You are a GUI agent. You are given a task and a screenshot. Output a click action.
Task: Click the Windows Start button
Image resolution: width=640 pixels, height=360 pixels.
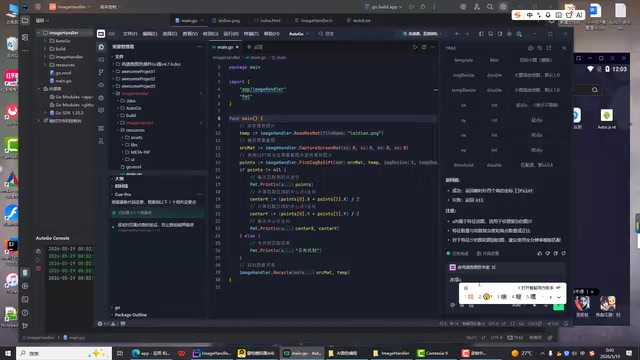(8, 353)
